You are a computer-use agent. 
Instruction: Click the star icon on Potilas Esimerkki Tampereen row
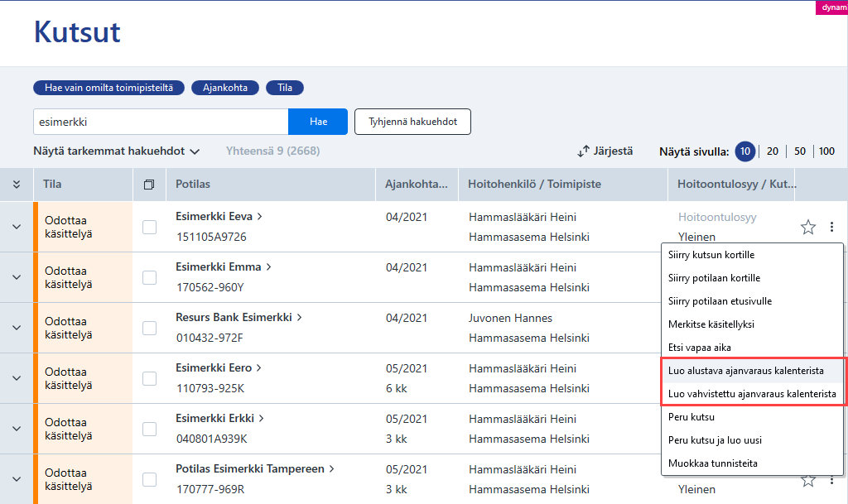point(808,480)
